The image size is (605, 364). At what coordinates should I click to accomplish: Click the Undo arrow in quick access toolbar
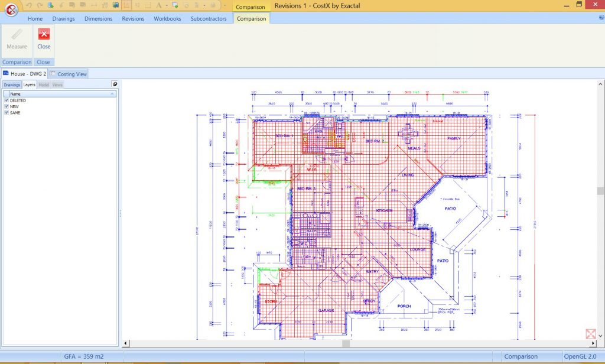coord(28,5)
